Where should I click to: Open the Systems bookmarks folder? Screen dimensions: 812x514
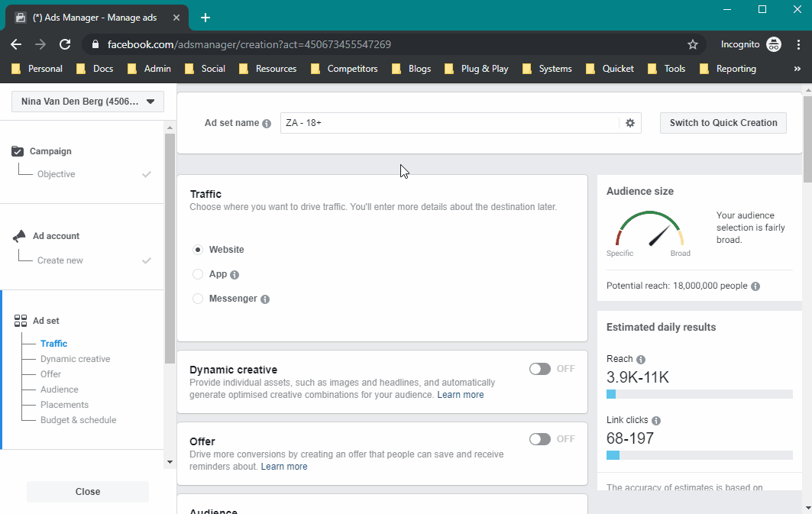(547, 68)
